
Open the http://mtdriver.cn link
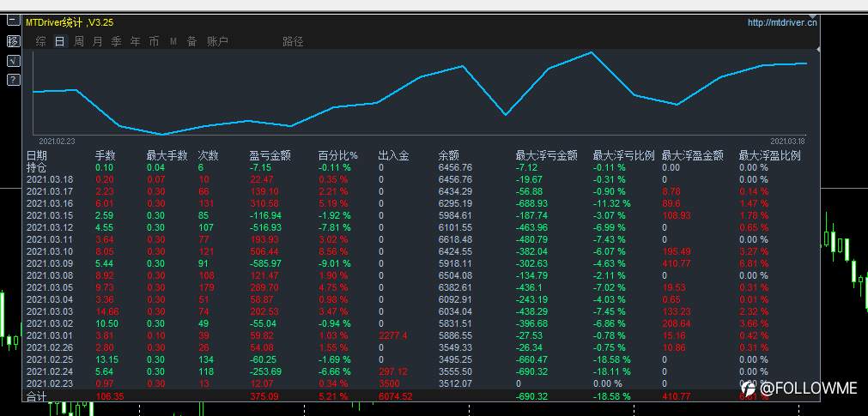point(781,22)
